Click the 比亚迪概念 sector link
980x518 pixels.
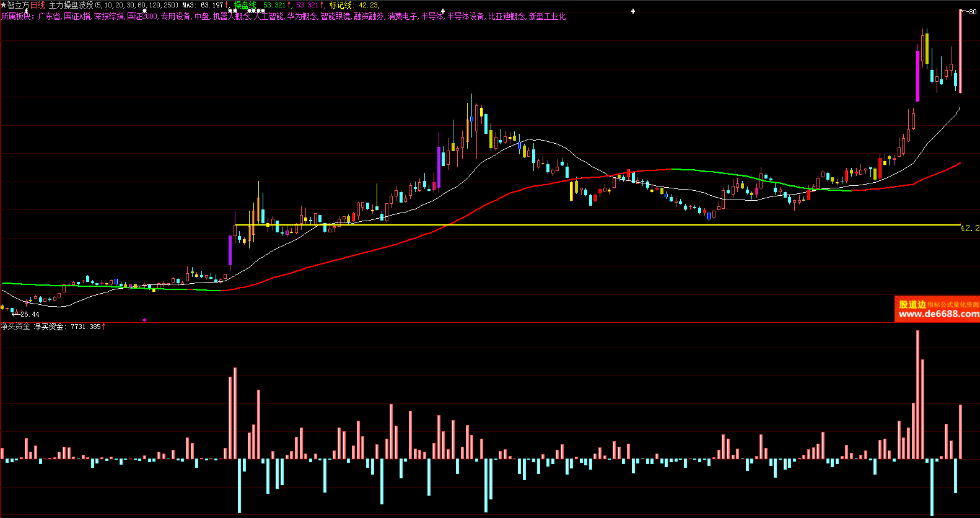(x=506, y=16)
